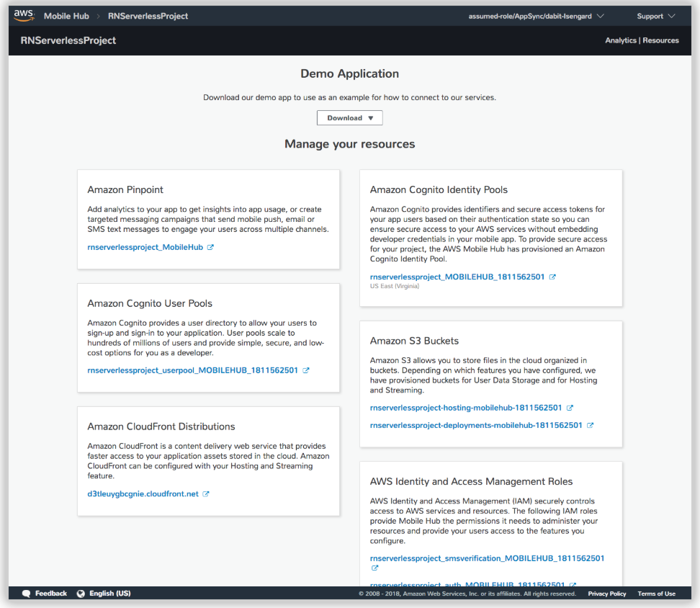Open the Analytics page link
The width and height of the screenshot is (700, 608).
coord(621,40)
